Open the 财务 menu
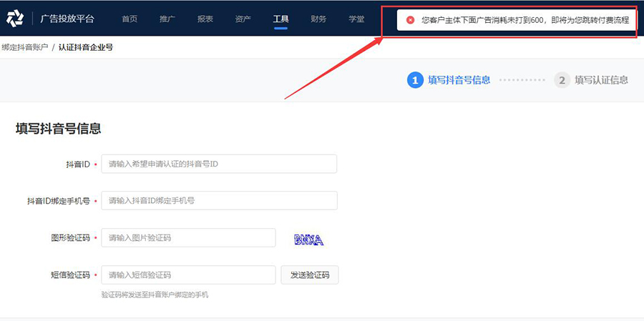 coord(318,19)
